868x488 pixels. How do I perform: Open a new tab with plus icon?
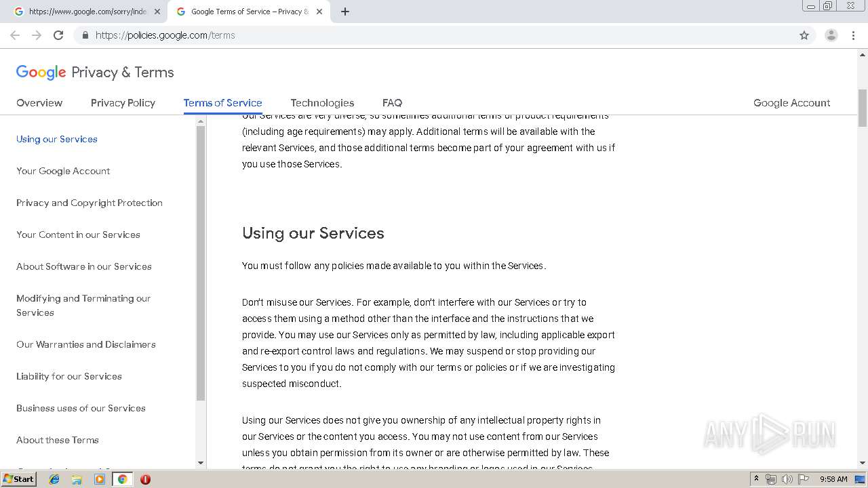pos(344,12)
